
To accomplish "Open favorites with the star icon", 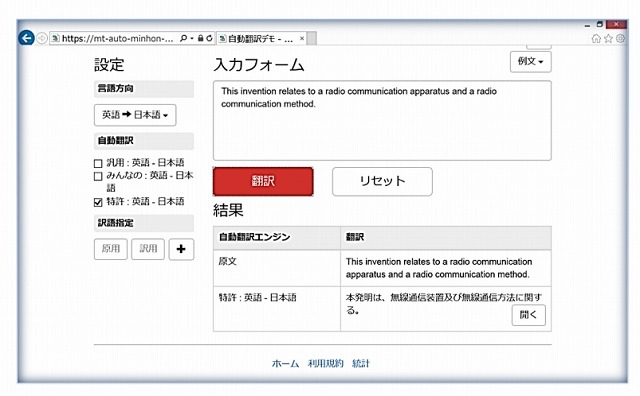I will (608, 38).
